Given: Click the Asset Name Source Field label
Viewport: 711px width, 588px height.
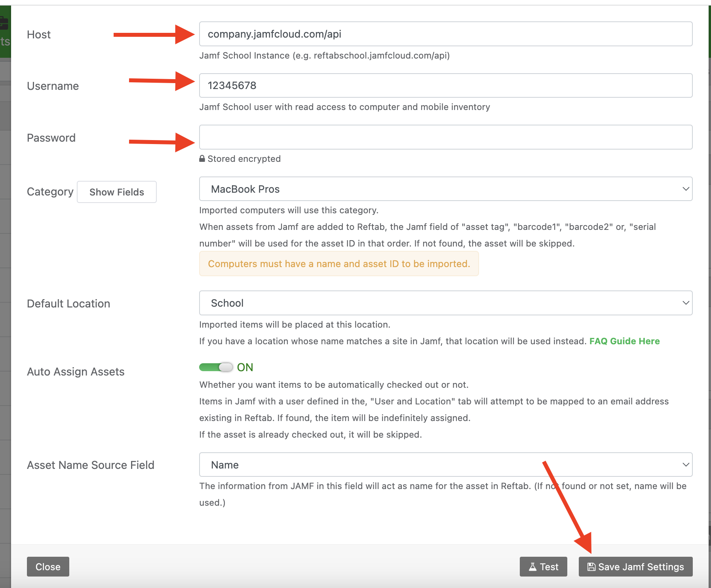Looking at the screenshot, I should [91, 465].
